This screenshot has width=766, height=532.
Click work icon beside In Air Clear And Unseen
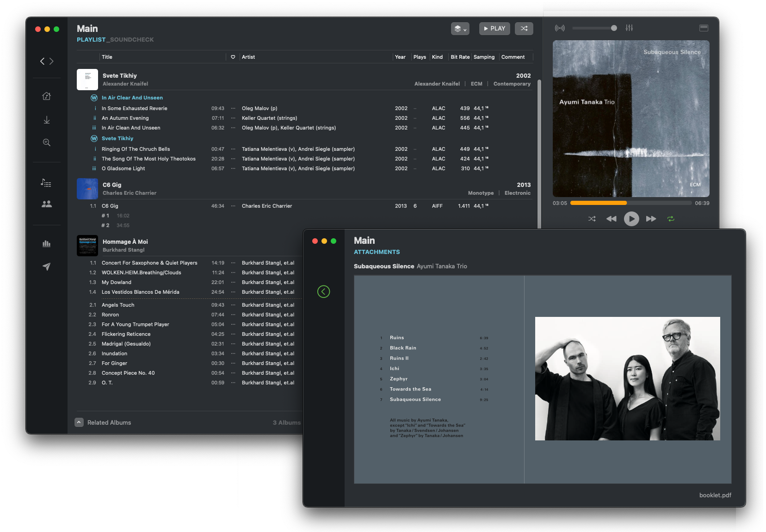pos(94,98)
